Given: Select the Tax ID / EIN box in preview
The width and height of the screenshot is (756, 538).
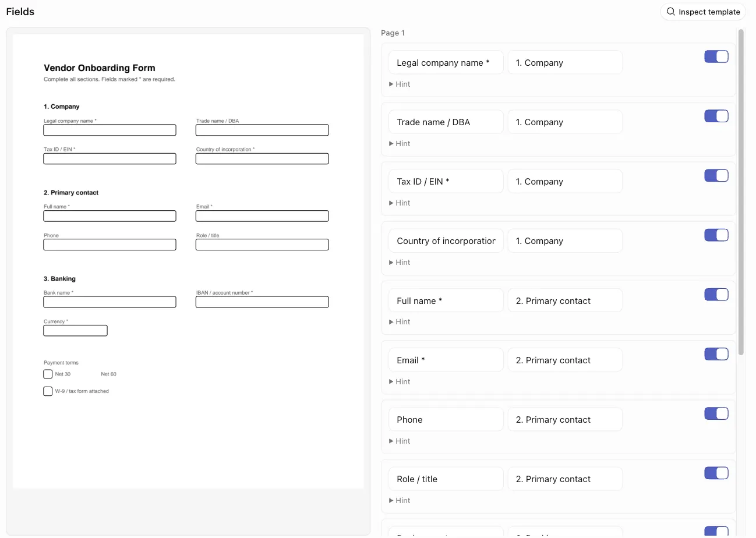Looking at the screenshot, I should click(x=109, y=158).
